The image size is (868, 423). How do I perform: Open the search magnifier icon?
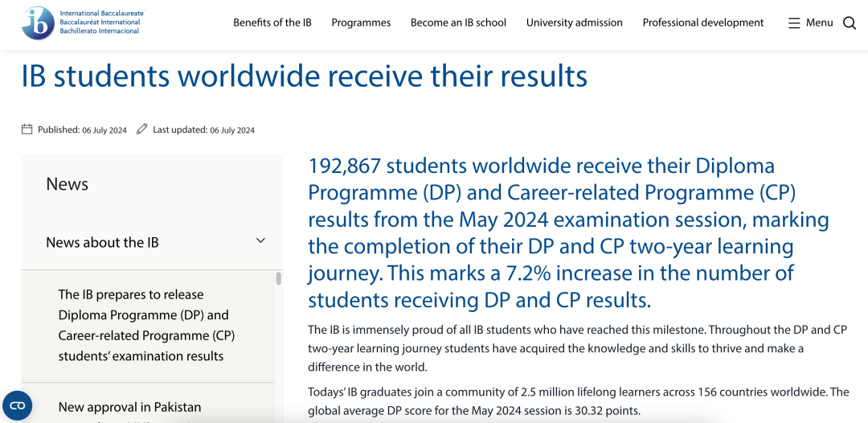(850, 23)
